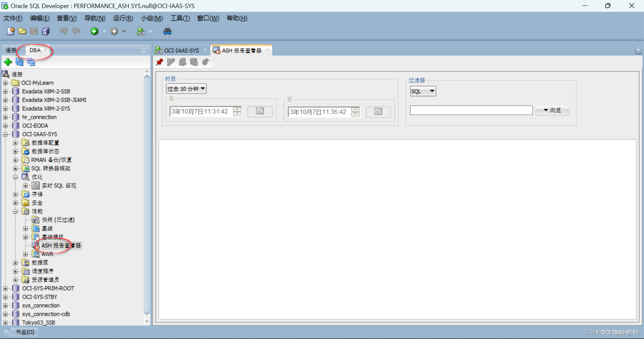Screen dimensions: 644x339
Task: Click the DBA tree vertical scrollbar
Action: pyautogui.click(x=147, y=195)
